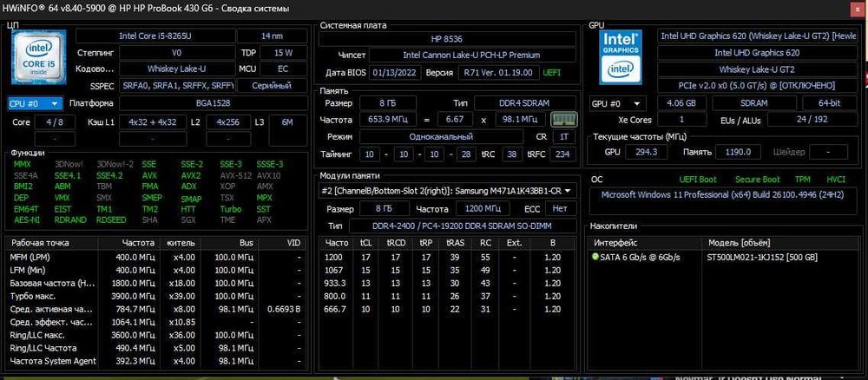
Task: Select the 666.7 row in memory timings table
Action: click(447, 309)
